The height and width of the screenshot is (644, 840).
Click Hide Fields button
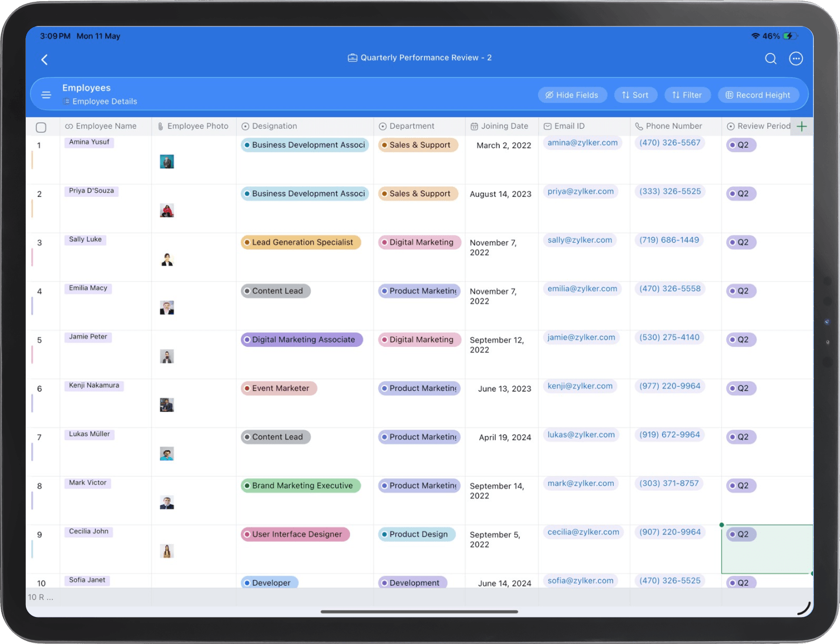coord(572,95)
